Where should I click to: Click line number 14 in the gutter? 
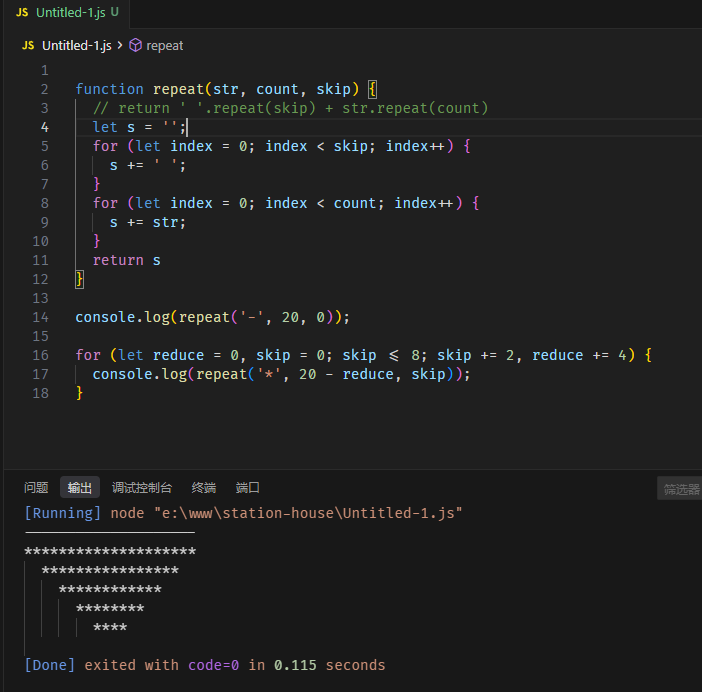click(x=40, y=317)
